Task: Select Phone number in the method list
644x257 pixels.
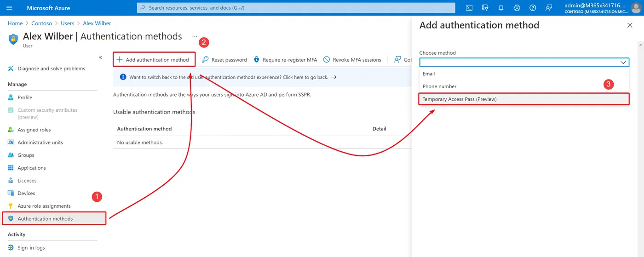Action: tap(524, 86)
